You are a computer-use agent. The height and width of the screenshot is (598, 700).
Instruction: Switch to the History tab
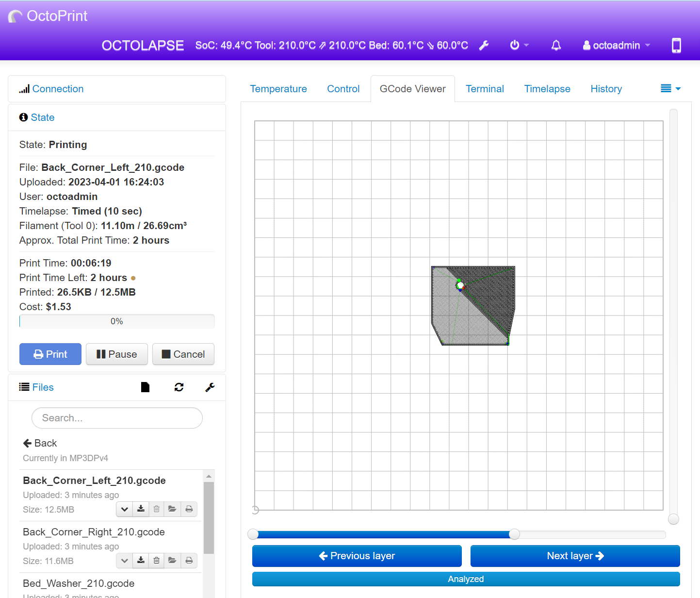[606, 89]
